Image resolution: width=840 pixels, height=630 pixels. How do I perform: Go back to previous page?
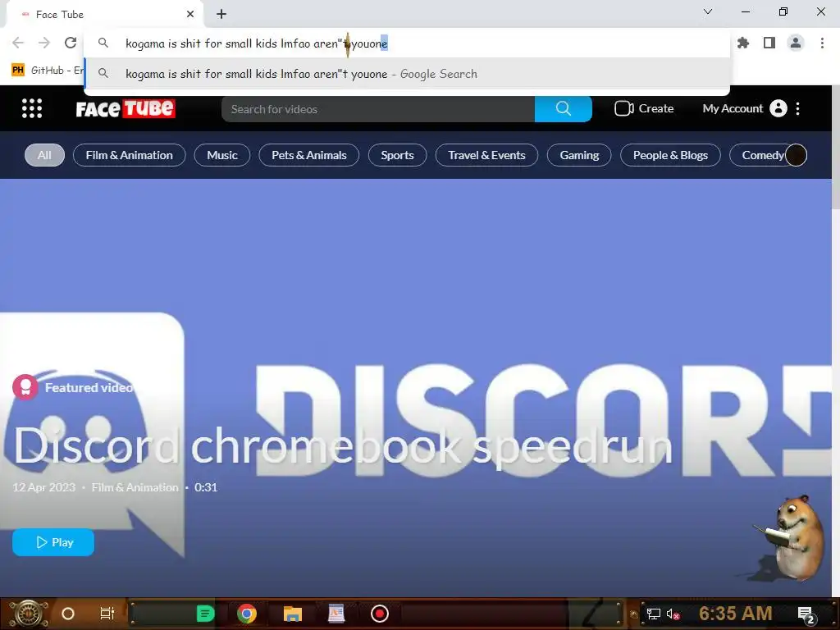[x=18, y=43]
